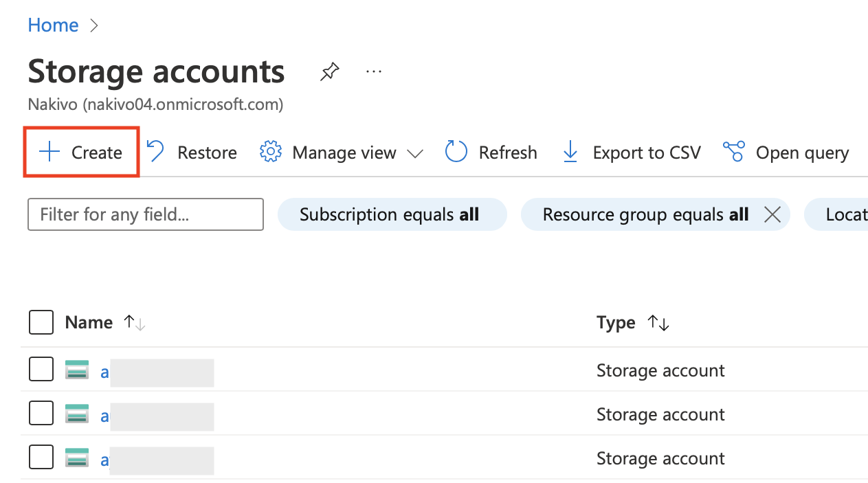This screenshot has width=868, height=483.
Task: Pin the Storage accounts page
Action: (330, 71)
